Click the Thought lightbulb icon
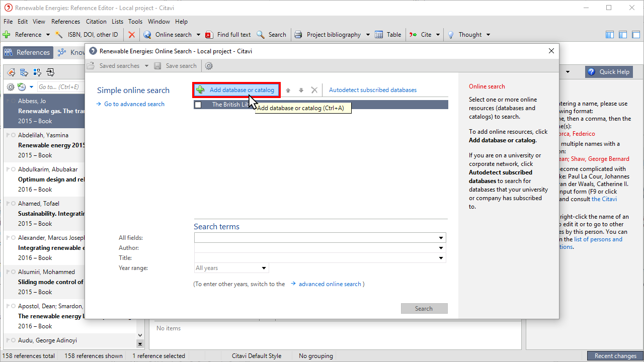This screenshot has height=362, width=644. point(451,35)
